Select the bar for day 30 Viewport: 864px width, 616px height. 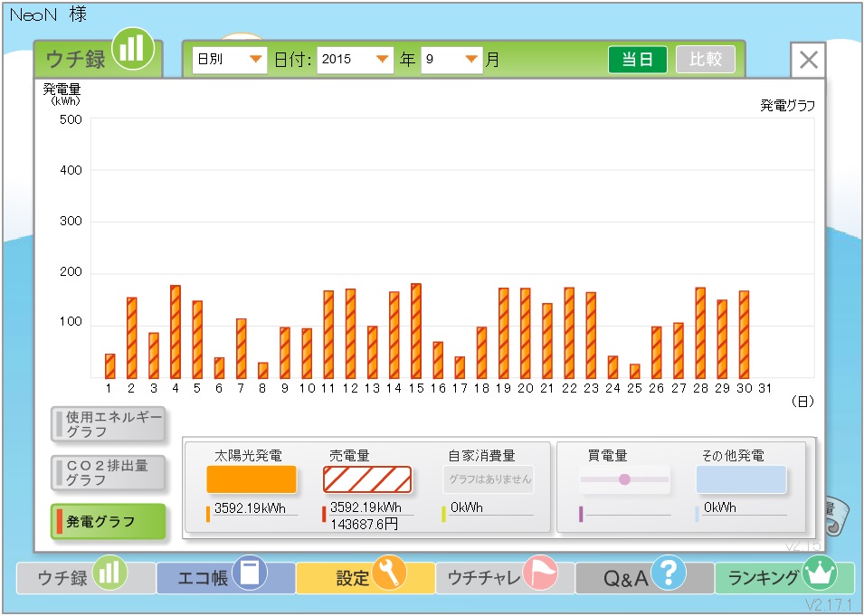(744, 335)
